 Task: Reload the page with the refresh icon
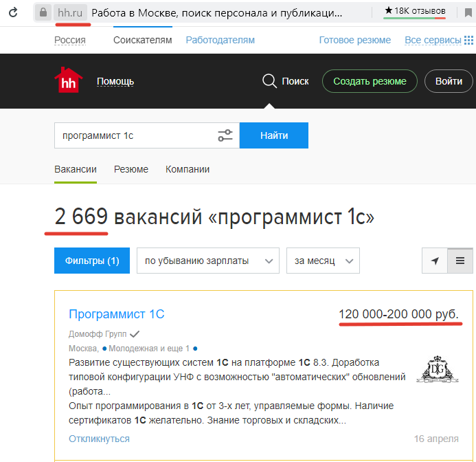[13, 12]
